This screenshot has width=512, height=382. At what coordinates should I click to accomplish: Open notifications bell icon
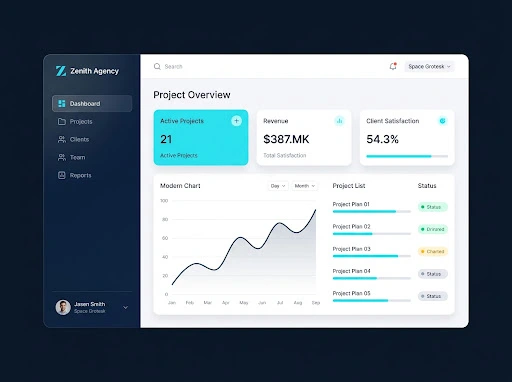[x=393, y=66]
